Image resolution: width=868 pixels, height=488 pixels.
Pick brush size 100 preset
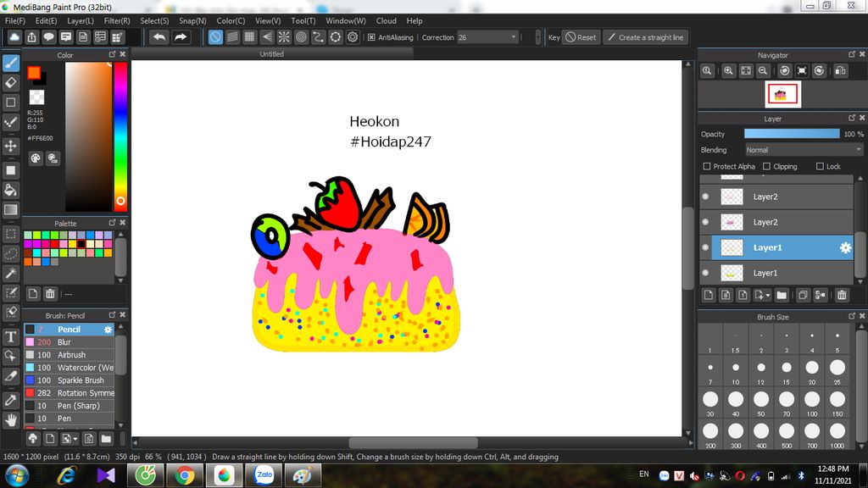(x=811, y=402)
